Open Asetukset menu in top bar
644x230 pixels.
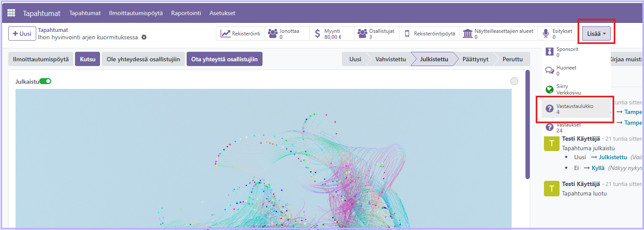point(222,13)
